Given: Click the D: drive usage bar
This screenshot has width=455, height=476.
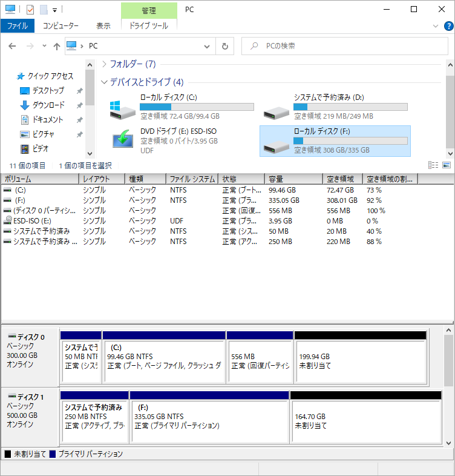Looking at the screenshot, I should [x=350, y=107].
